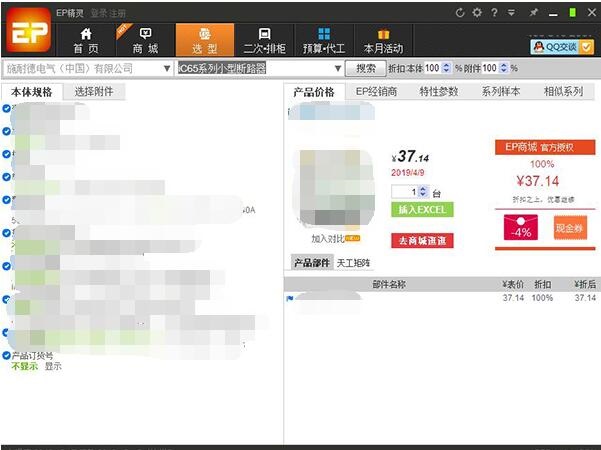This screenshot has height=450, width=601.
Task: Switch to 本体规格 tab
Action: coord(32,92)
